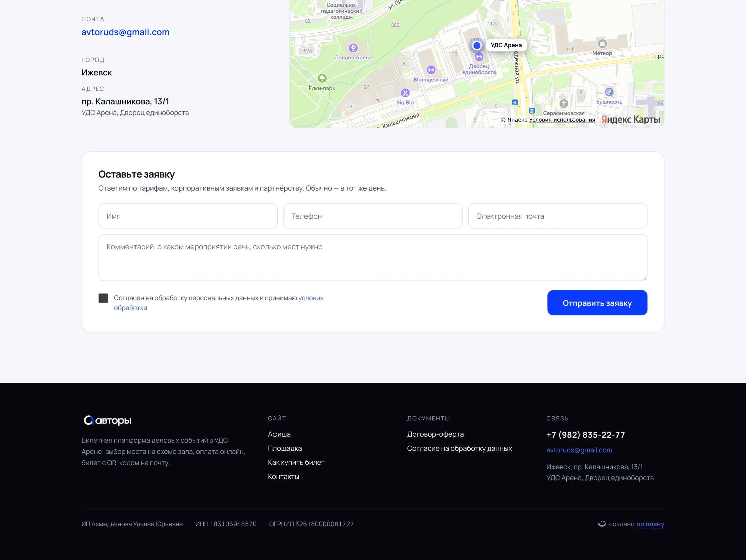Click the Башнефть fuel station map icon
Screen dimensions: 746x560
coord(609,92)
